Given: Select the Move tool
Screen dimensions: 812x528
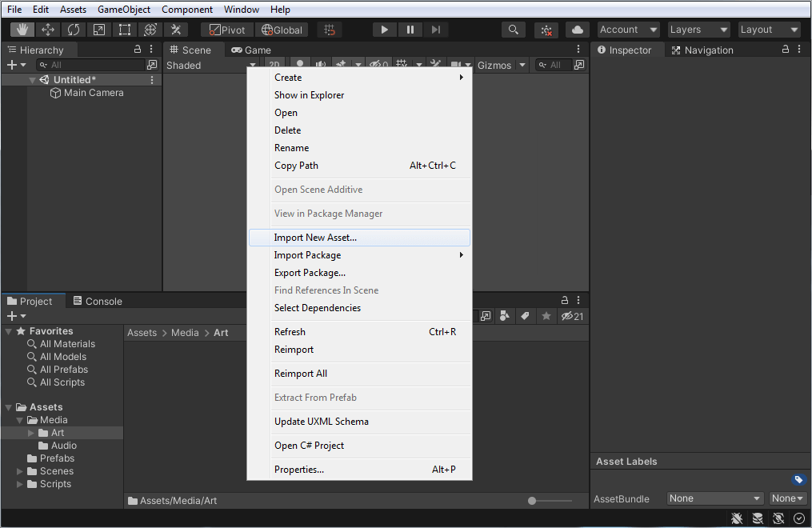Looking at the screenshot, I should (x=48, y=29).
